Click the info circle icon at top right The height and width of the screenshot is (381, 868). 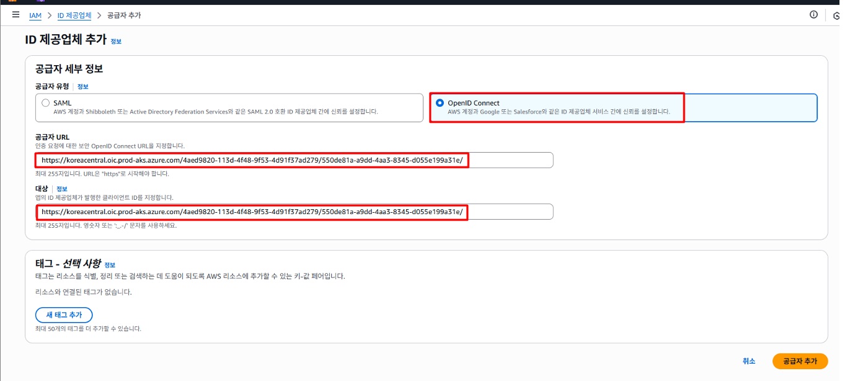(x=814, y=14)
